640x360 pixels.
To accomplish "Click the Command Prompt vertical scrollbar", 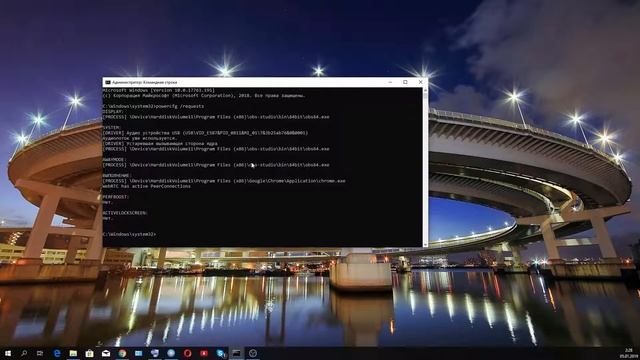I will click(425, 167).
